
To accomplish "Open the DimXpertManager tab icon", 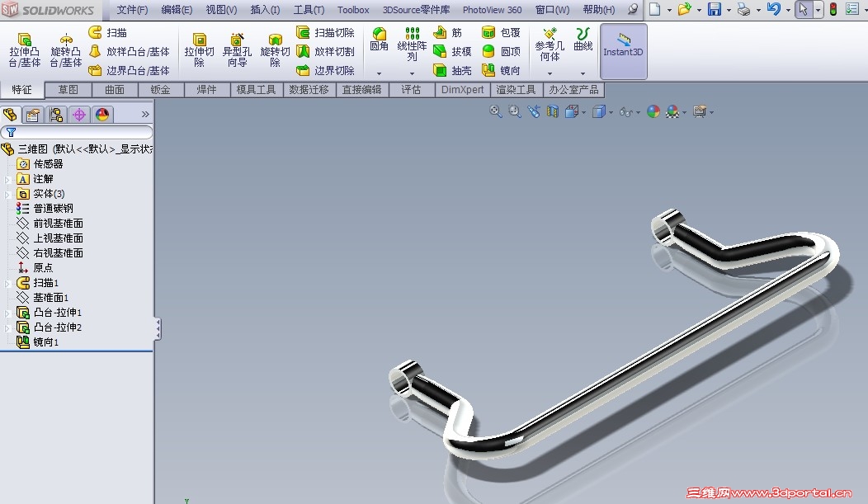I will 79,115.
